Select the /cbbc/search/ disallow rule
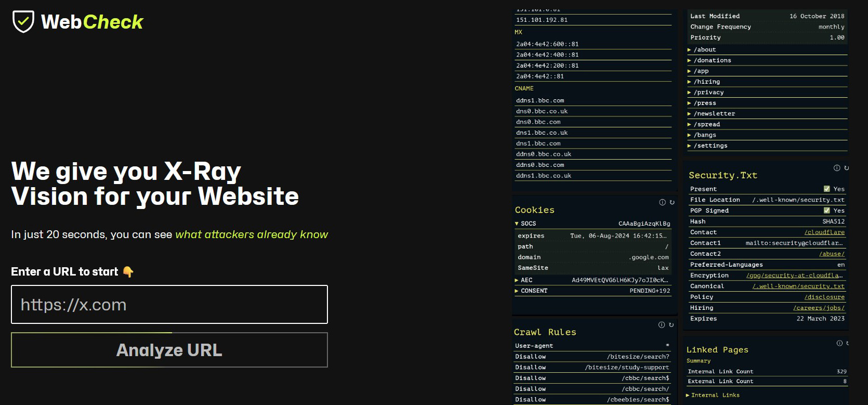The height and width of the screenshot is (405, 868). pos(592,389)
